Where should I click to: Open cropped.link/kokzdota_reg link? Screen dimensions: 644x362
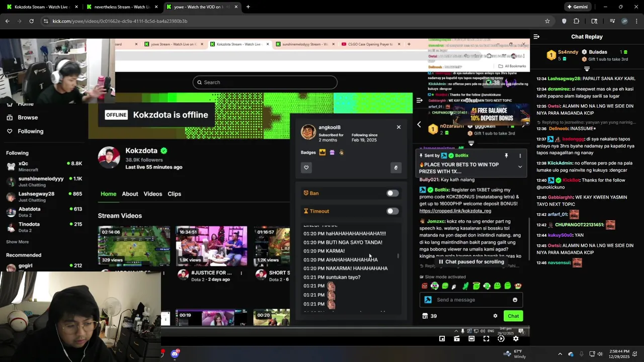455,211
